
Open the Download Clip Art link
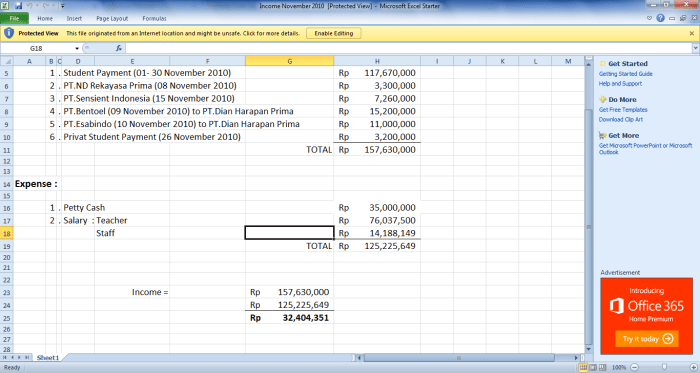point(621,120)
